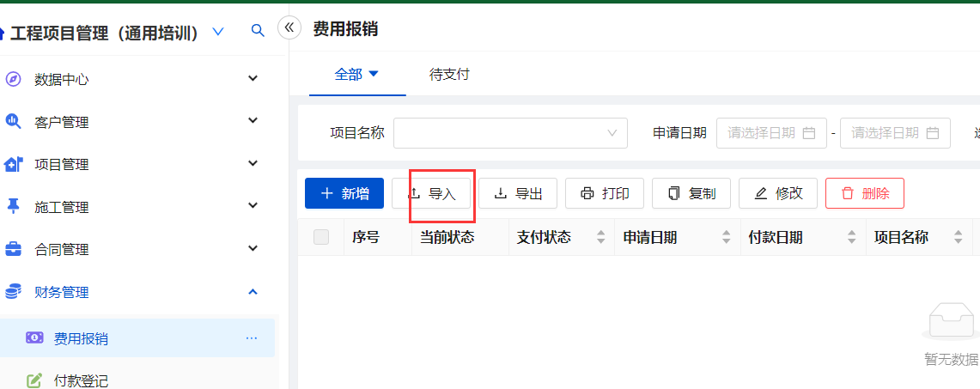Expand the 客户管理 menu chevron
The image size is (980, 389).
coord(253,120)
